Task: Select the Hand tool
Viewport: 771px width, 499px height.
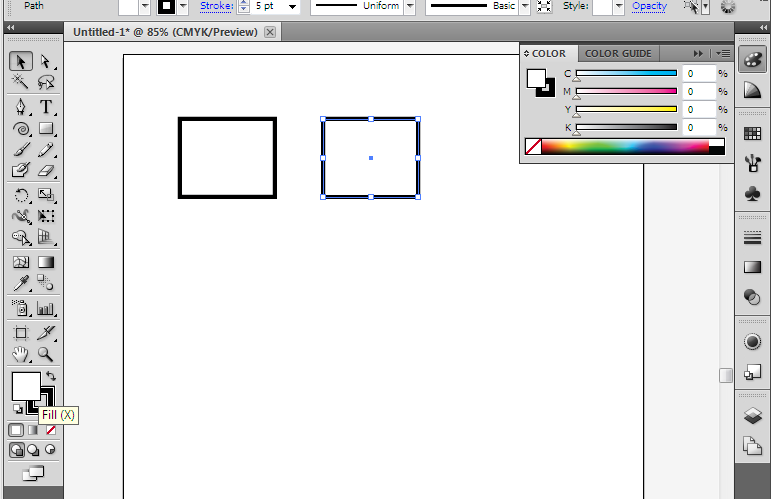Action: coord(21,354)
